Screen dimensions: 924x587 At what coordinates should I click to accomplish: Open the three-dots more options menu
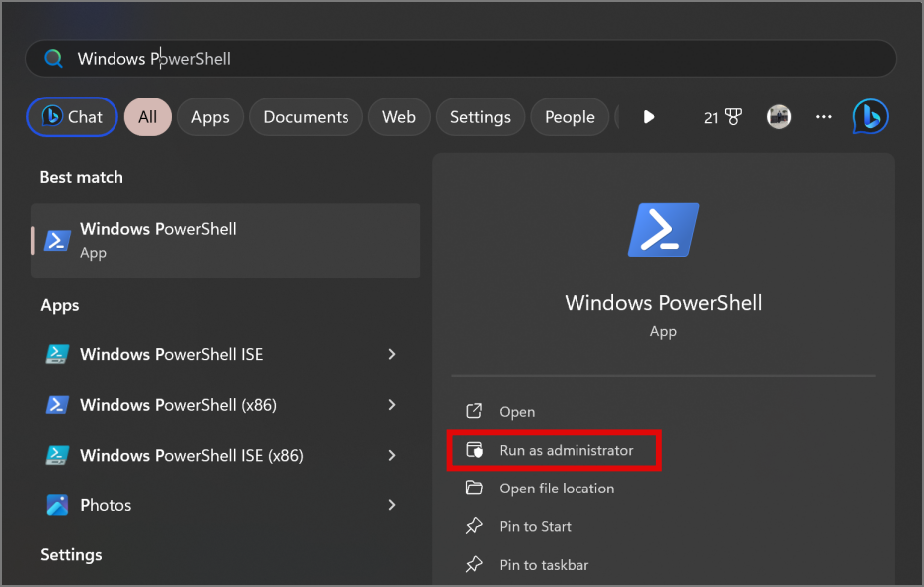coord(823,117)
